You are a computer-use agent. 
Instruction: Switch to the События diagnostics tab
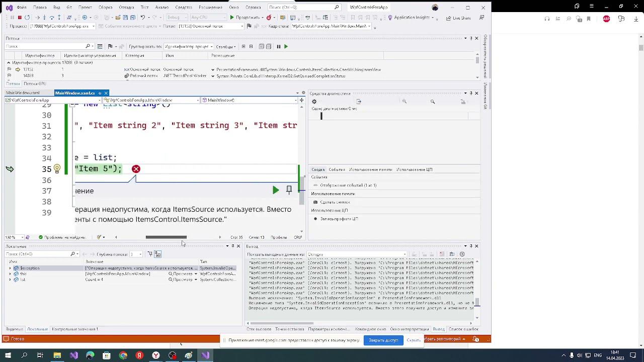337,170
